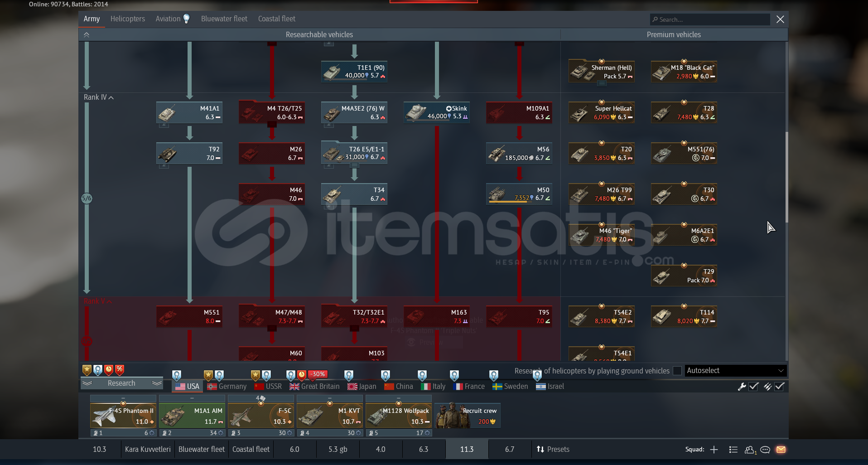Toggle the auto-refill ammunition checkbox
The image size is (868, 465).
tap(779, 387)
